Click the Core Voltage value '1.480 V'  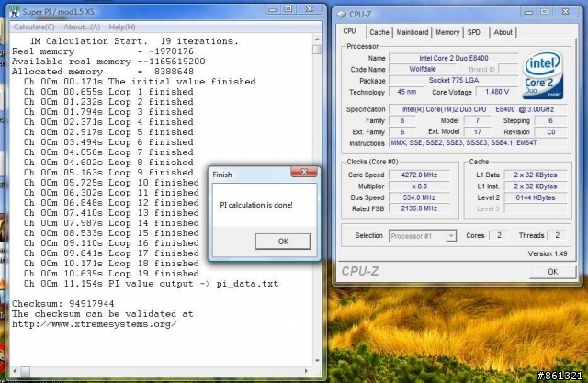coord(496,92)
